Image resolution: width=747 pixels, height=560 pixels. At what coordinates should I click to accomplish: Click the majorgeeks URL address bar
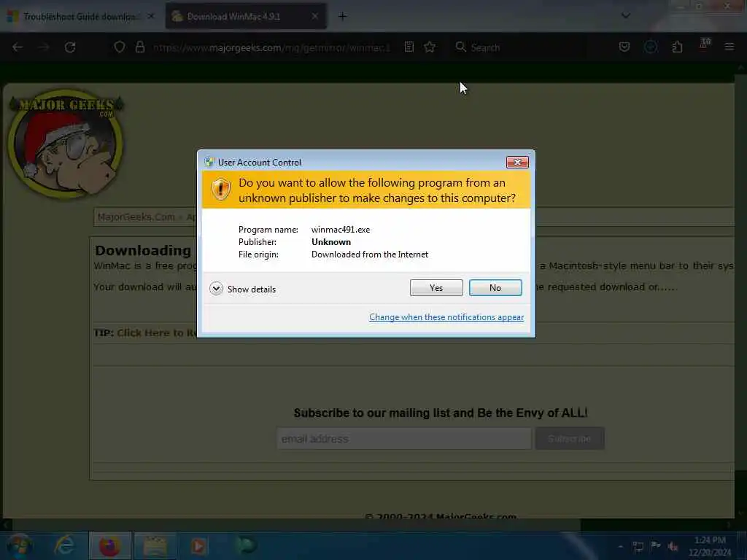[271, 47]
